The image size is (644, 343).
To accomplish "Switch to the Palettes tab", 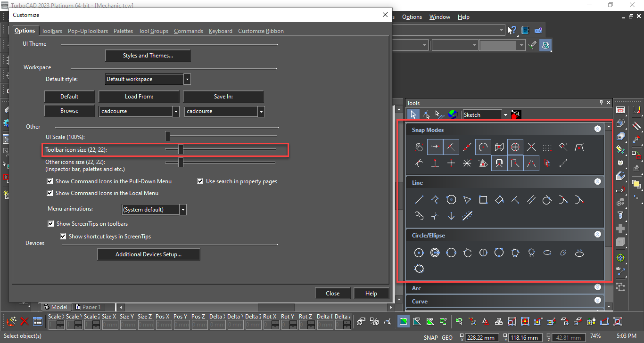I will click(x=123, y=31).
